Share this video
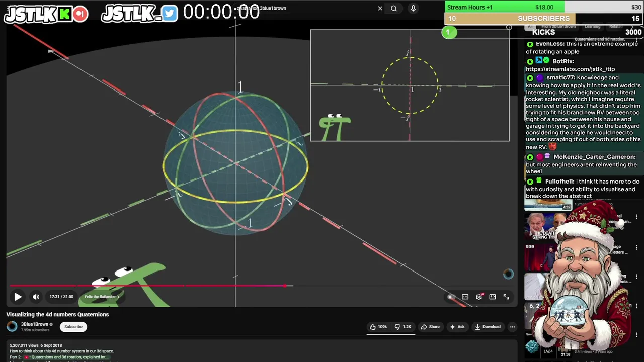 (430, 327)
